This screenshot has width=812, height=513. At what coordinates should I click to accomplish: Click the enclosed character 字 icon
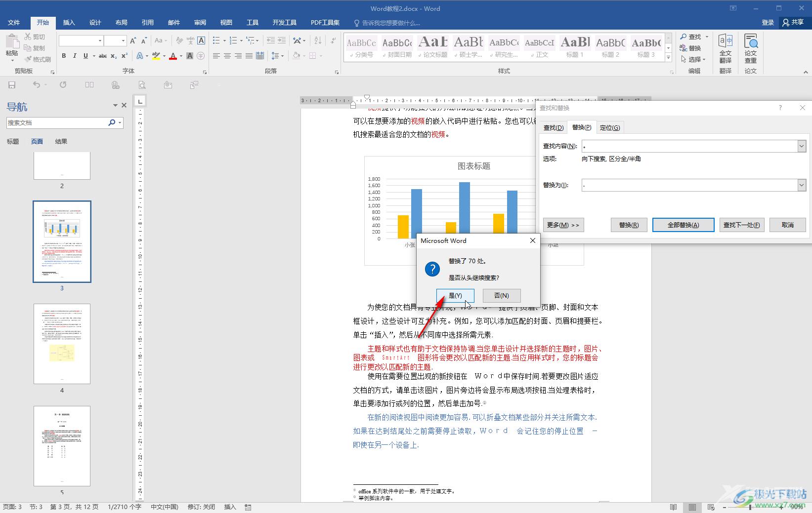coord(201,56)
